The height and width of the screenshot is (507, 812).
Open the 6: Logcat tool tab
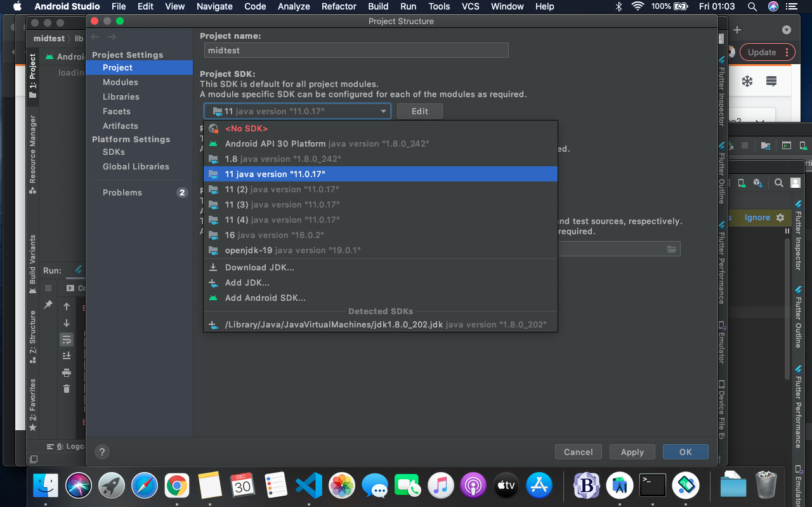(65, 446)
